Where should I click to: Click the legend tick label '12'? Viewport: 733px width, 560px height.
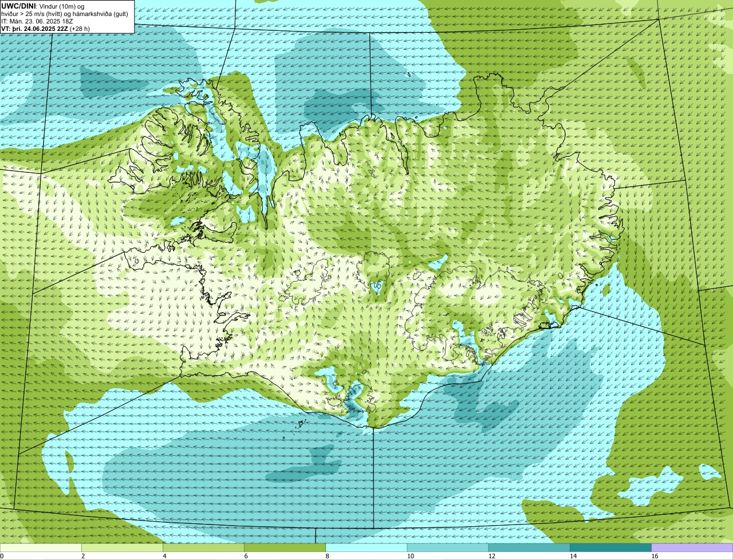(491, 556)
